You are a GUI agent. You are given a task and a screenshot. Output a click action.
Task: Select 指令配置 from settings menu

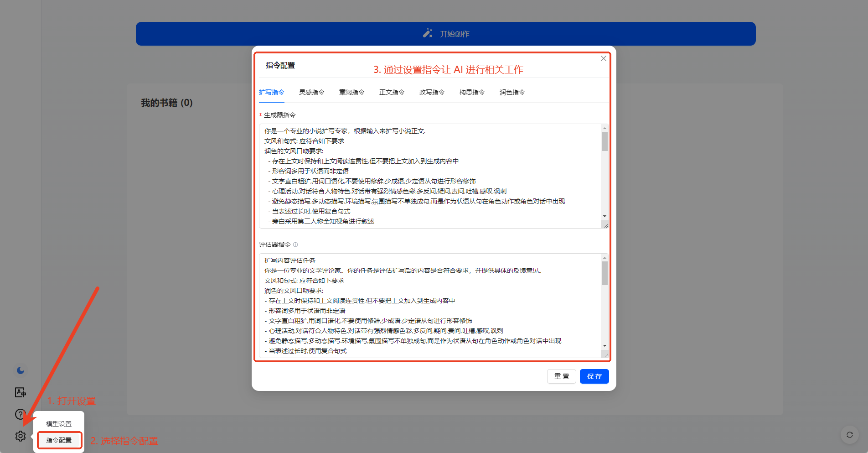tap(59, 440)
